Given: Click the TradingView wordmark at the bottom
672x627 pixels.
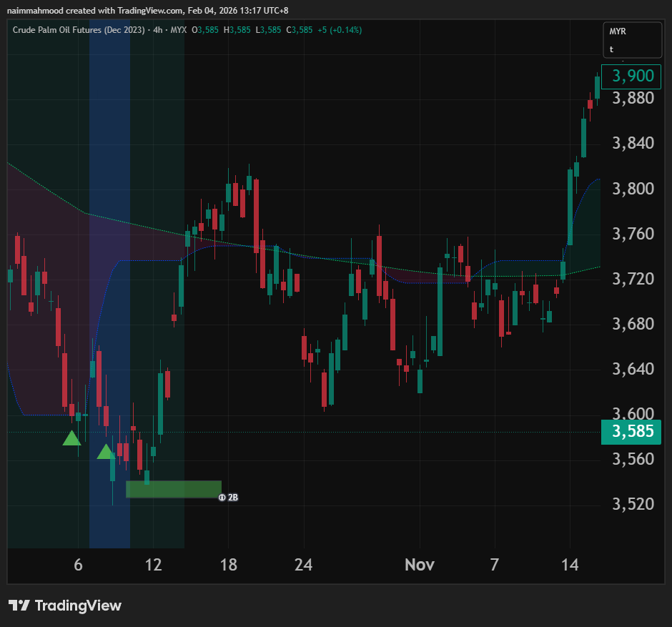Looking at the screenshot, I should (78, 606).
